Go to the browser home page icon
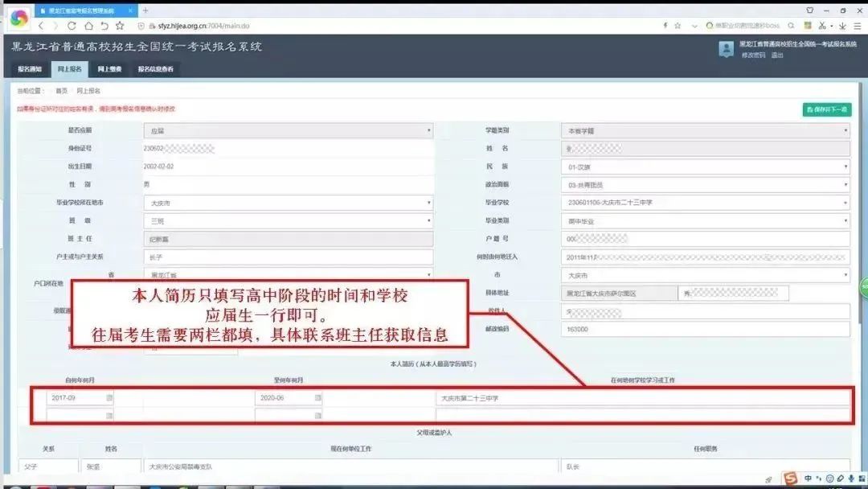This screenshot has height=489, width=868. click(88, 26)
